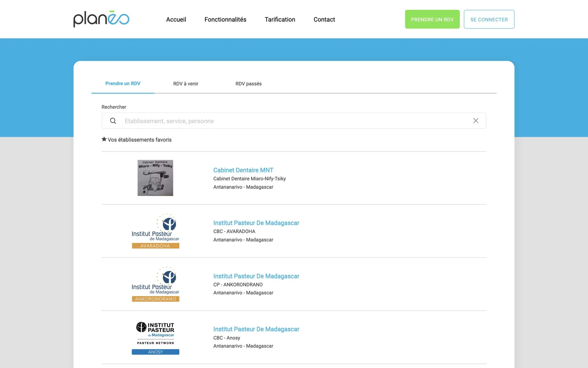Click the Planéo logo
The image size is (588, 368).
tap(101, 19)
